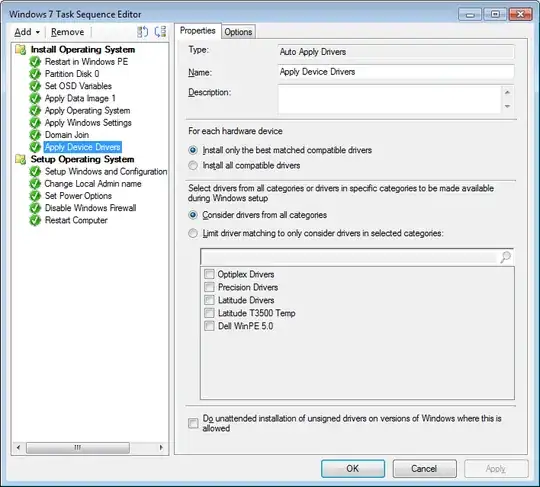Click green check icon beside Restart Computer

[35, 220]
